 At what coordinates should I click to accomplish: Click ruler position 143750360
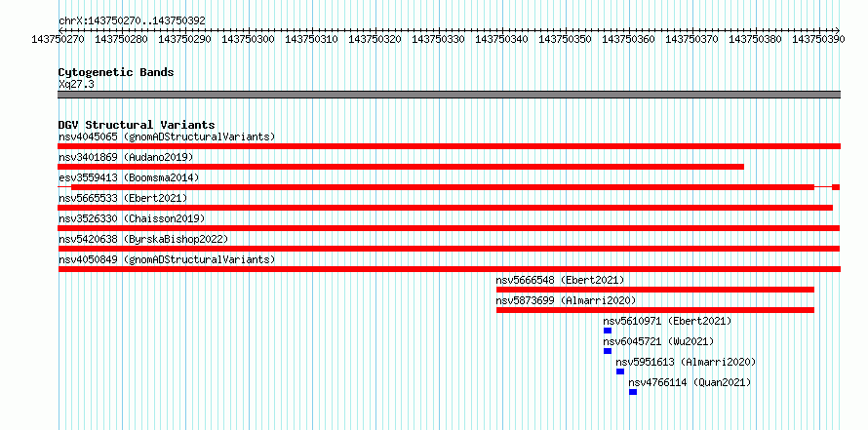pos(628,39)
